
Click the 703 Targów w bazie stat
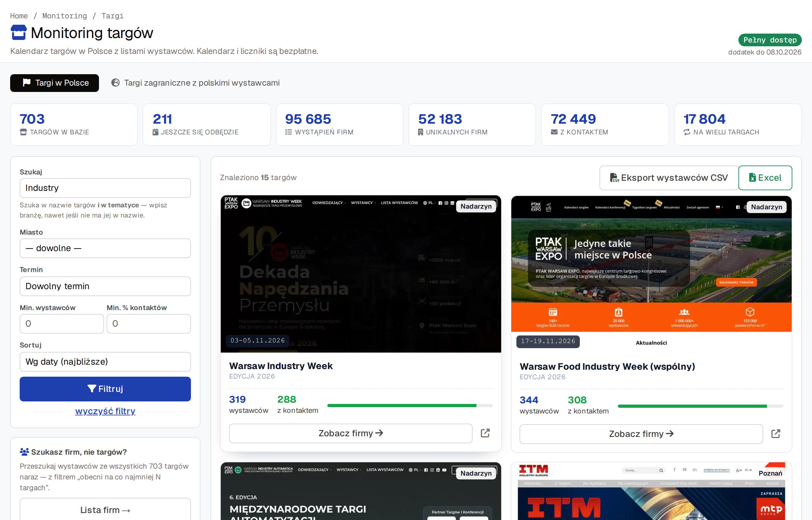pos(74,125)
